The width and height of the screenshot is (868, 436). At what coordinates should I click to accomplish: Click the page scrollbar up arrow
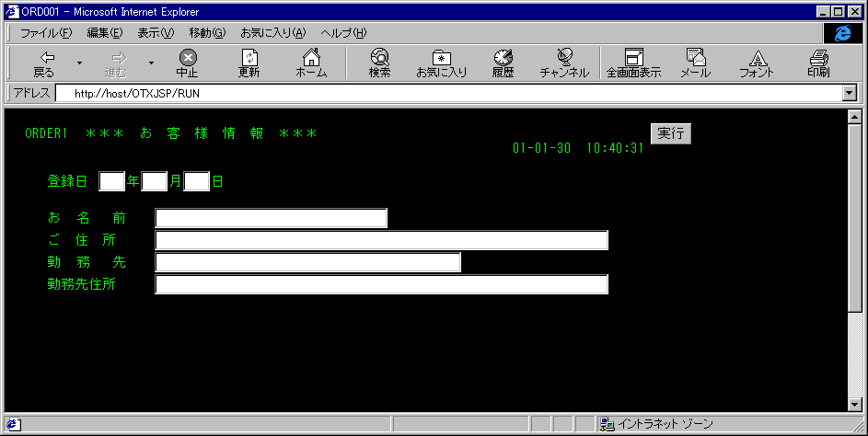pos(855,117)
